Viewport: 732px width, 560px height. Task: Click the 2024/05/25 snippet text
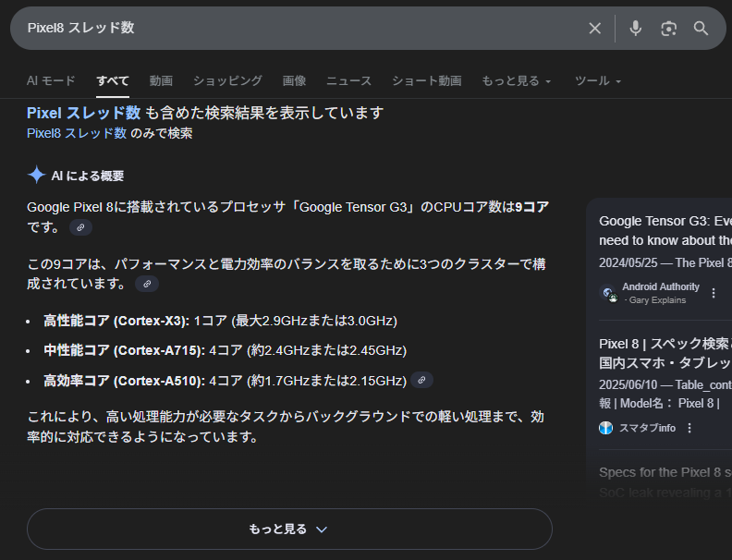pyautogui.click(x=665, y=263)
